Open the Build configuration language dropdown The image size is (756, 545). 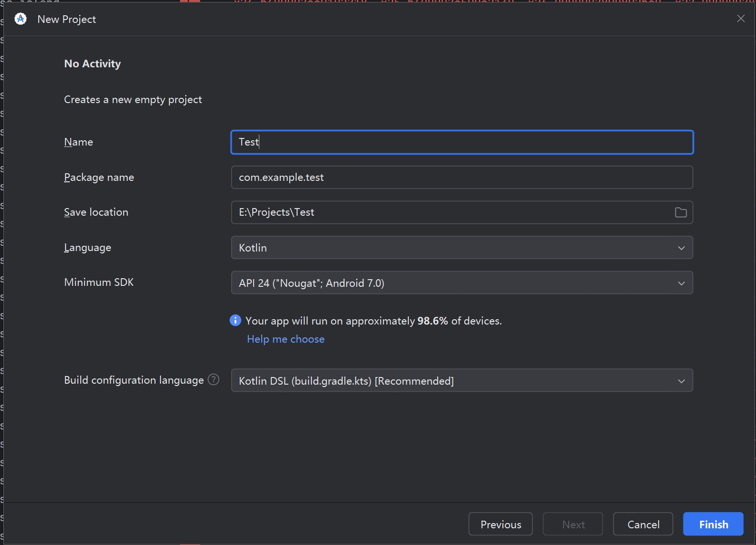462,381
